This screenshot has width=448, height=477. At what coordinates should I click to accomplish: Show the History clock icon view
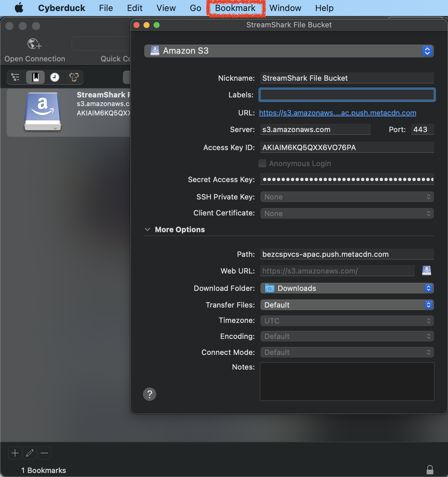[55, 77]
